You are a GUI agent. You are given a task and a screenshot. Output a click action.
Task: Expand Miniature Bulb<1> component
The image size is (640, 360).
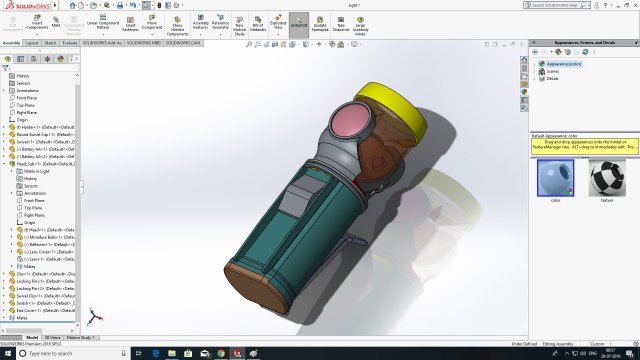12,237
